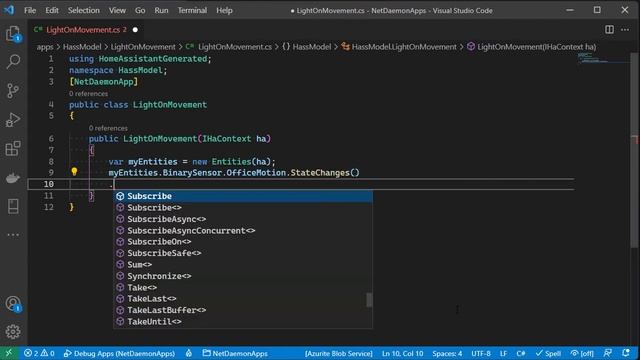Show errors and warnings count
Screen dimensions: 640x360
[39, 353]
